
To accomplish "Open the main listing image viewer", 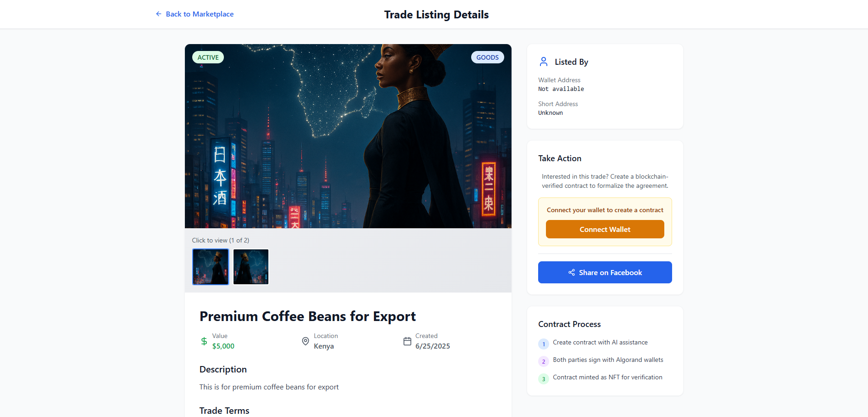I will point(348,136).
